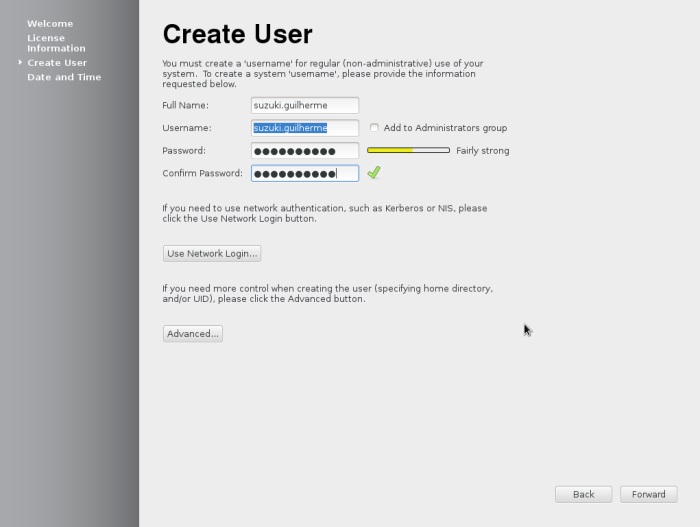
Task: Click the Use Network Login button
Action: [x=211, y=254]
